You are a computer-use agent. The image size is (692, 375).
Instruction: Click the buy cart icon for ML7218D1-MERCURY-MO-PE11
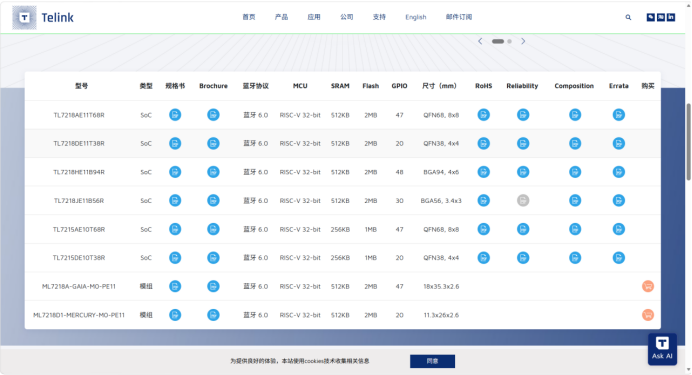[648, 315]
